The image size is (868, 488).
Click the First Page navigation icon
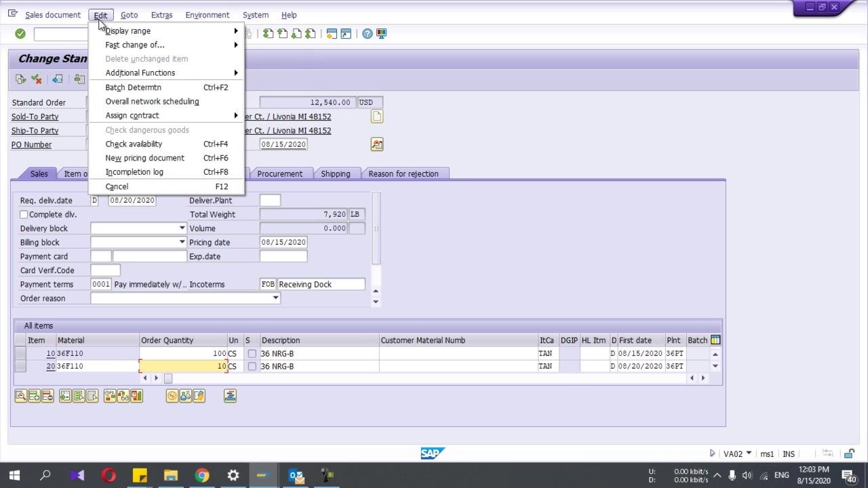269,33
